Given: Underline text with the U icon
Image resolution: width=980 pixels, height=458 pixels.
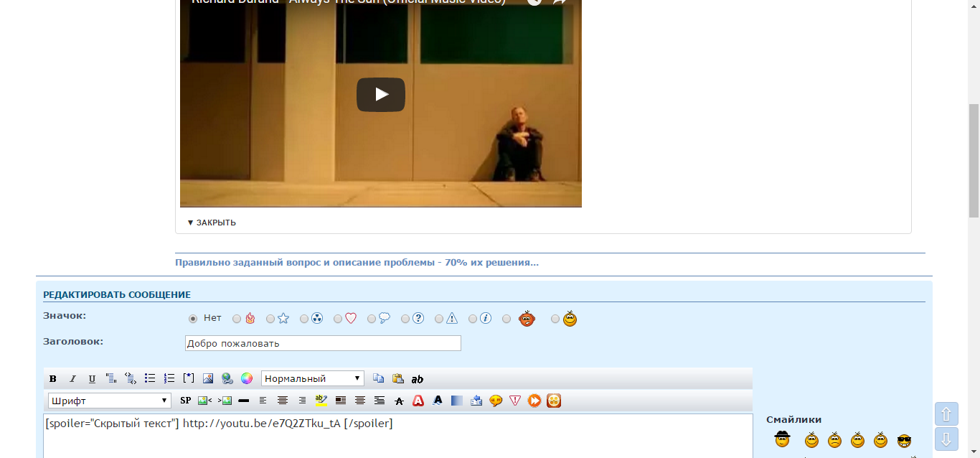Looking at the screenshot, I should tap(92, 379).
